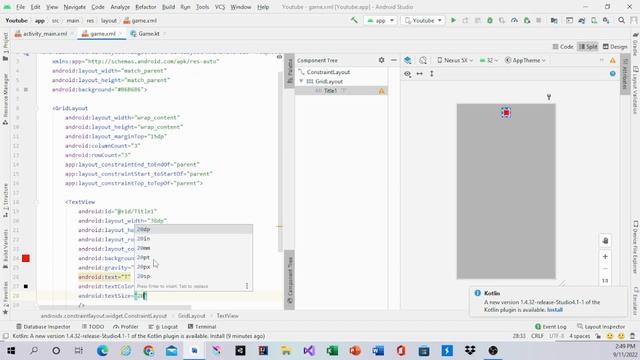Click horizontal expand arrows icon

pyautogui.click(x=420, y=74)
